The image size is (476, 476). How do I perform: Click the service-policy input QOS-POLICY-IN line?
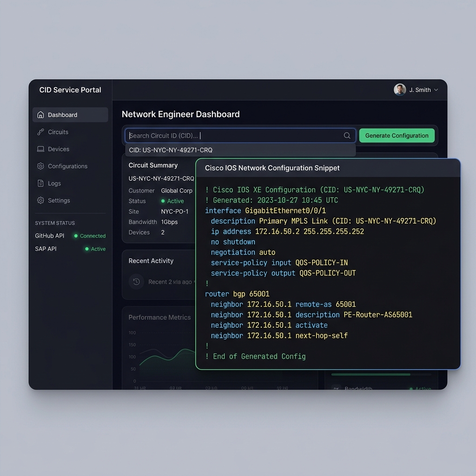coord(279,263)
